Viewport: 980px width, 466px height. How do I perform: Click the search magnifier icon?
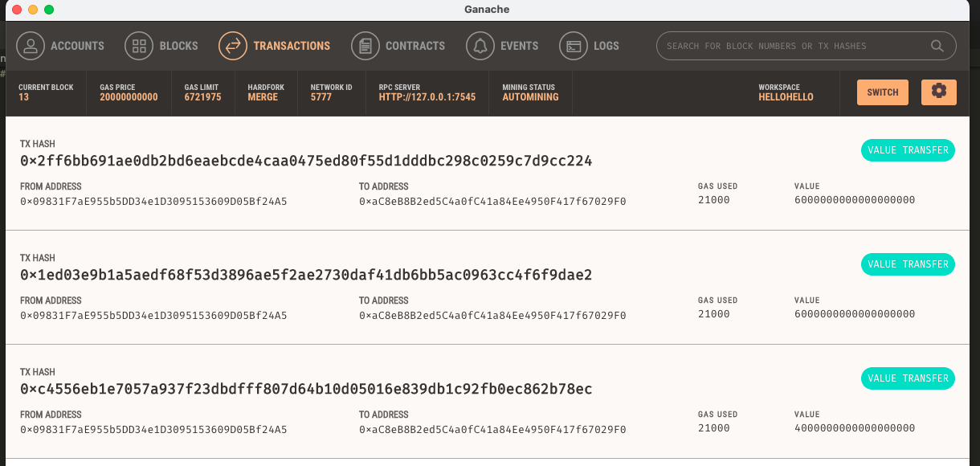(x=937, y=46)
